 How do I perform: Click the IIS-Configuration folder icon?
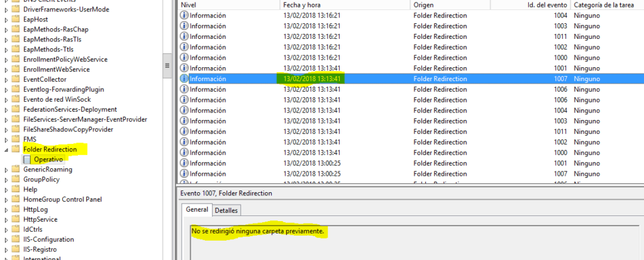point(16,239)
